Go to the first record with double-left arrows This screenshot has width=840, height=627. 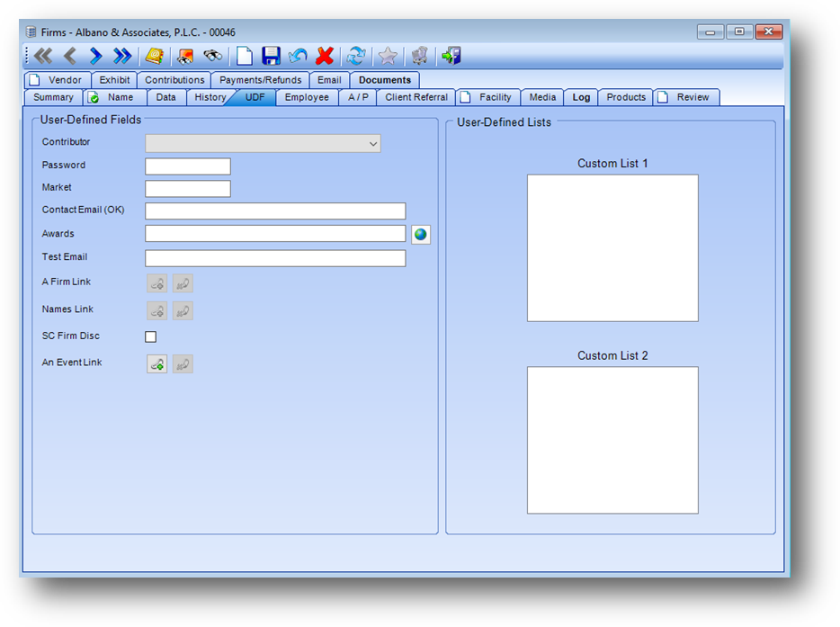pyautogui.click(x=43, y=56)
